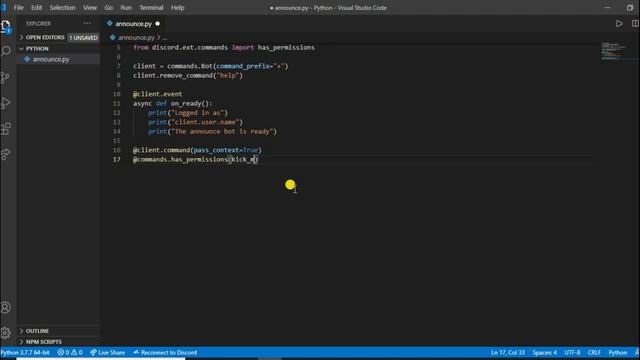
Task: Restore down the window button
Action: [x=630, y=7]
